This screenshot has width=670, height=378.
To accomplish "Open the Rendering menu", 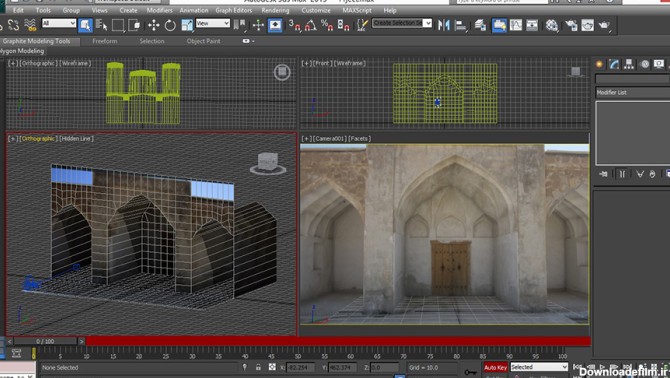I will [x=275, y=10].
